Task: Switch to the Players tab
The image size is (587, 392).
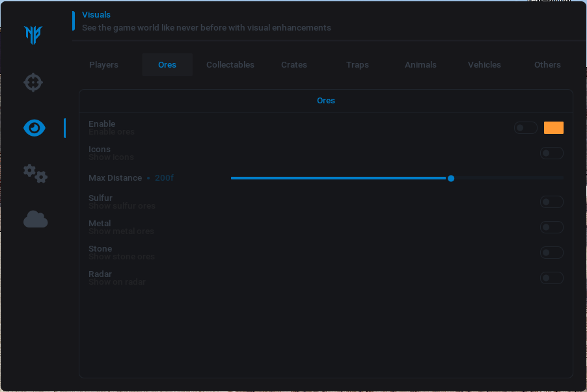Action: [x=103, y=65]
